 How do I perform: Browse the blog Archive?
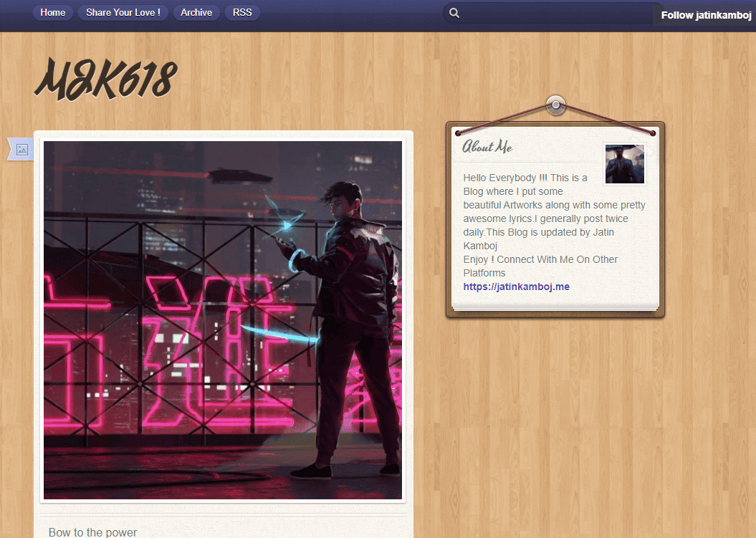coord(196,12)
